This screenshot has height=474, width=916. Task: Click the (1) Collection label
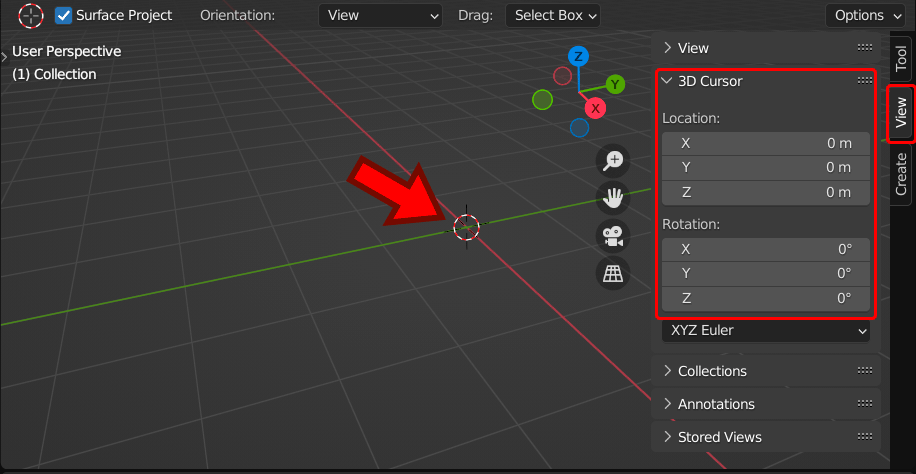point(54,75)
